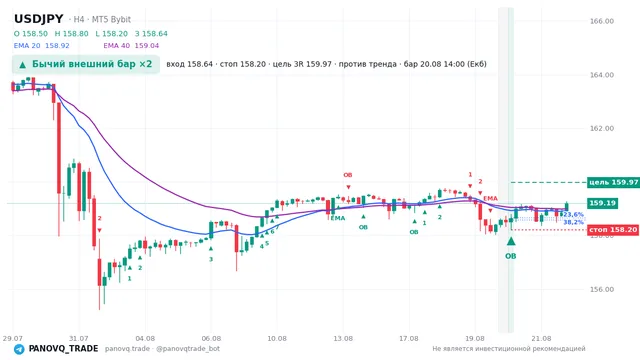Click the red EMA marker label
The image size is (640, 360).
[x=490, y=198]
